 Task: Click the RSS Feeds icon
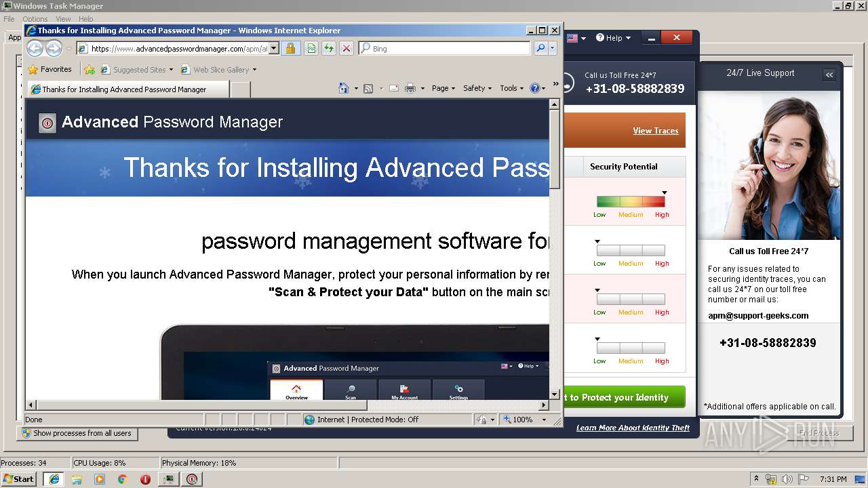(368, 88)
